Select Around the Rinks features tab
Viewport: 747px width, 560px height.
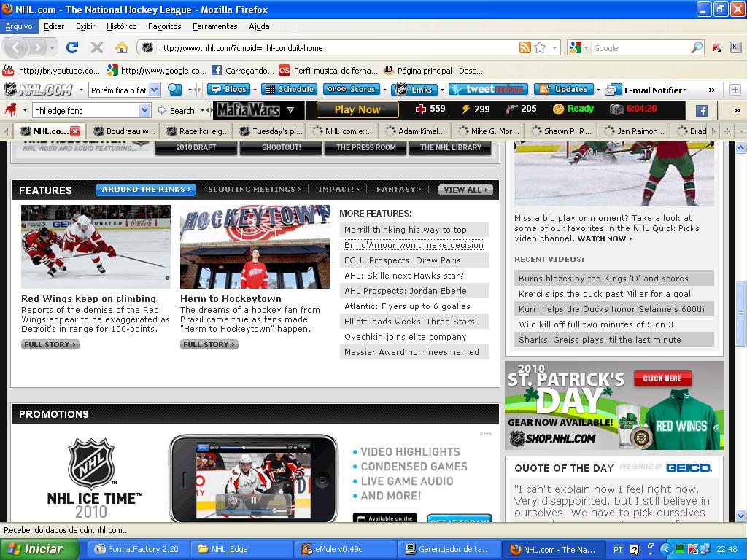click(x=145, y=190)
